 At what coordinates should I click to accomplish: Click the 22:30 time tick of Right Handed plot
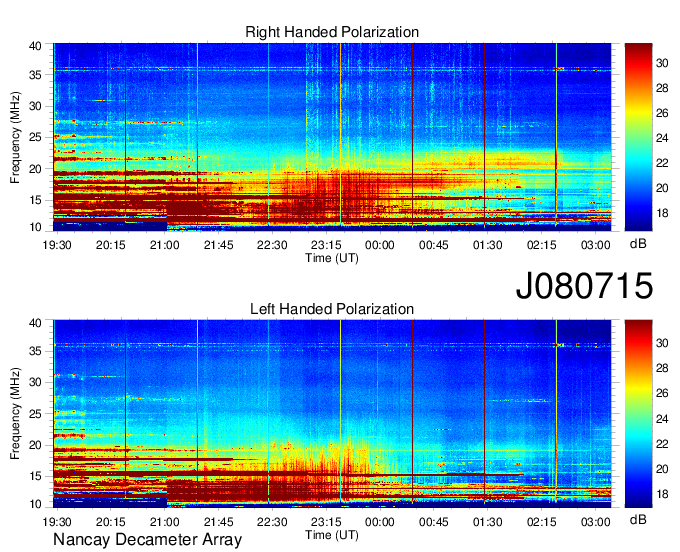(x=272, y=245)
